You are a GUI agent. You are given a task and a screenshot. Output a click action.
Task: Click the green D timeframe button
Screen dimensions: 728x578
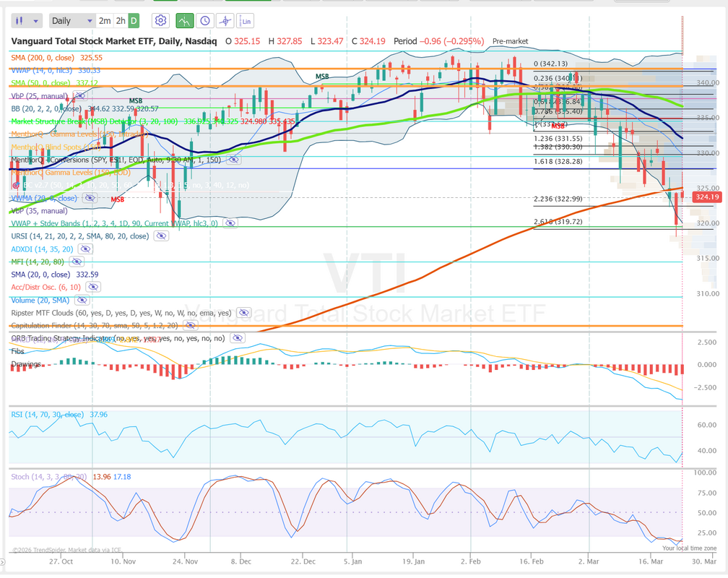[134, 21]
